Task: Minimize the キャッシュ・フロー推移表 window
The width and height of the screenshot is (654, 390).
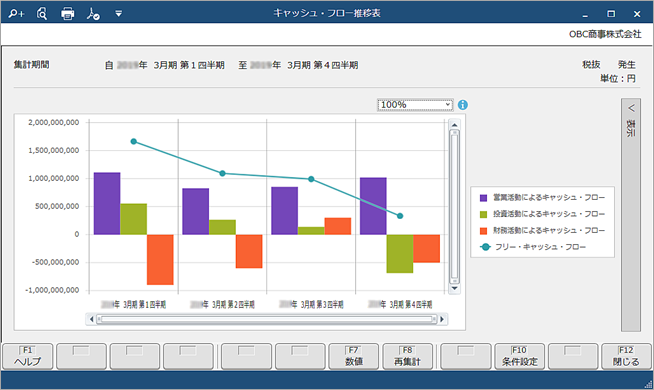Action: (585, 15)
